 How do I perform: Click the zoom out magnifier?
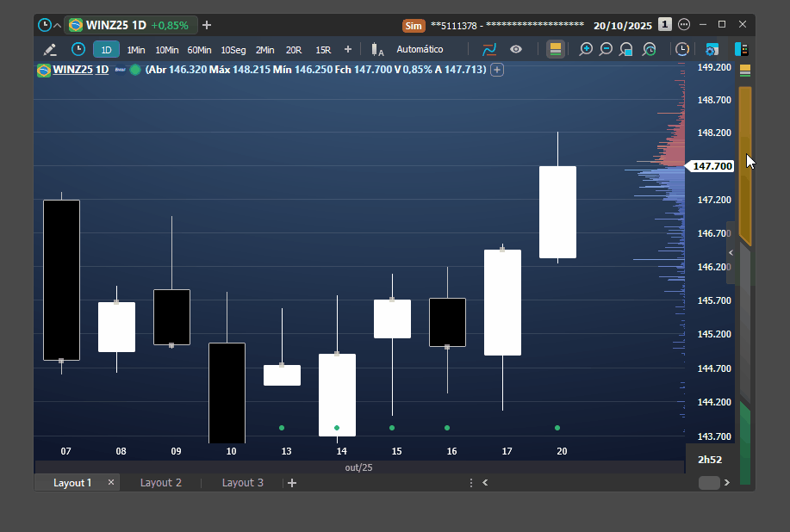click(x=606, y=49)
